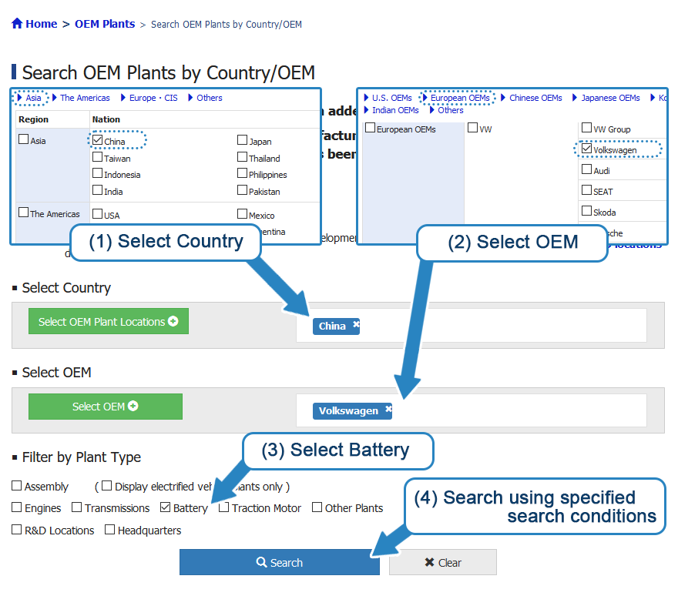This screenshot has height=616, width=678.
Task: Click the selected OEM field next to Volkswagen
Action: click(x=472, y=410)
